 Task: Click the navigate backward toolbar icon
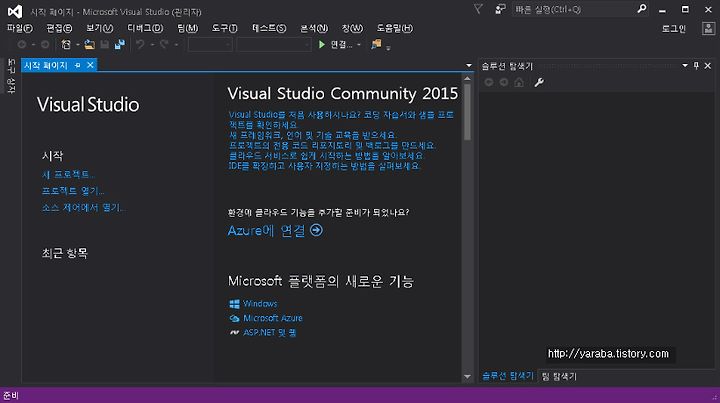(x=22, y=45)
